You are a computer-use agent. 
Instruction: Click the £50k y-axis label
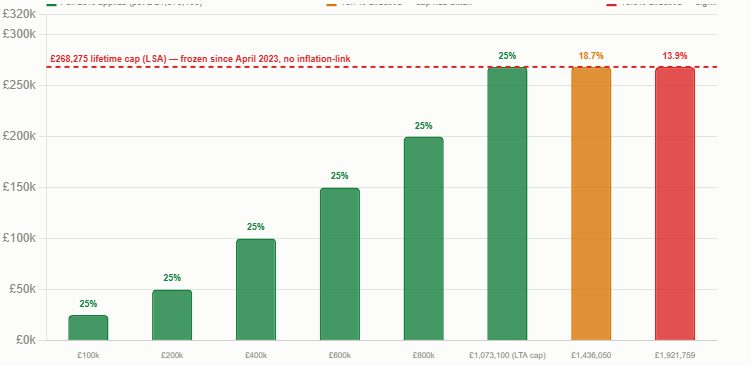pyautogui.click(x=23, y=289)
